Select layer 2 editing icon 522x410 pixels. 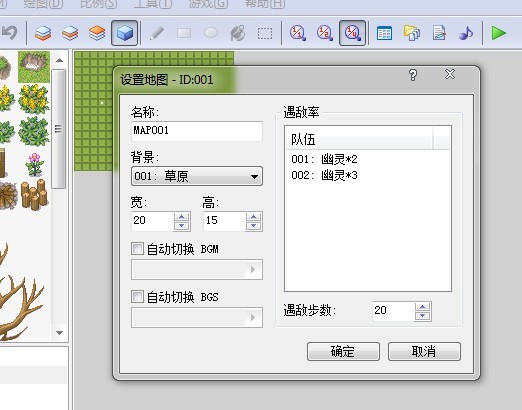click(70, 33)
